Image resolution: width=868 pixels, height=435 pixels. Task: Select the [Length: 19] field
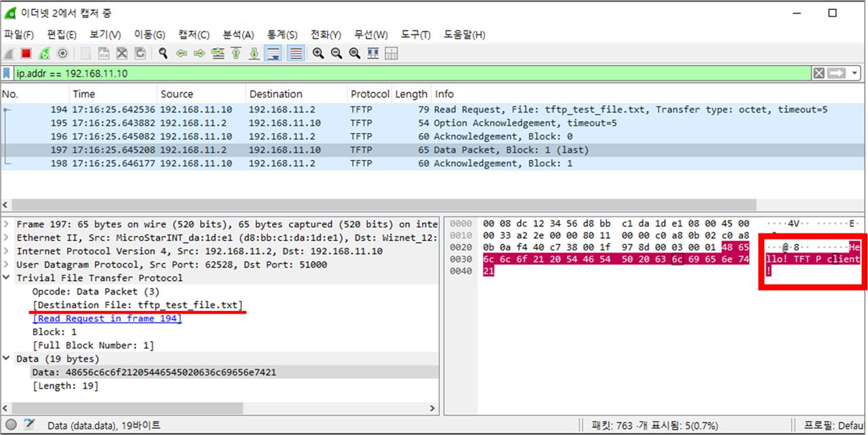pos(65,386)
